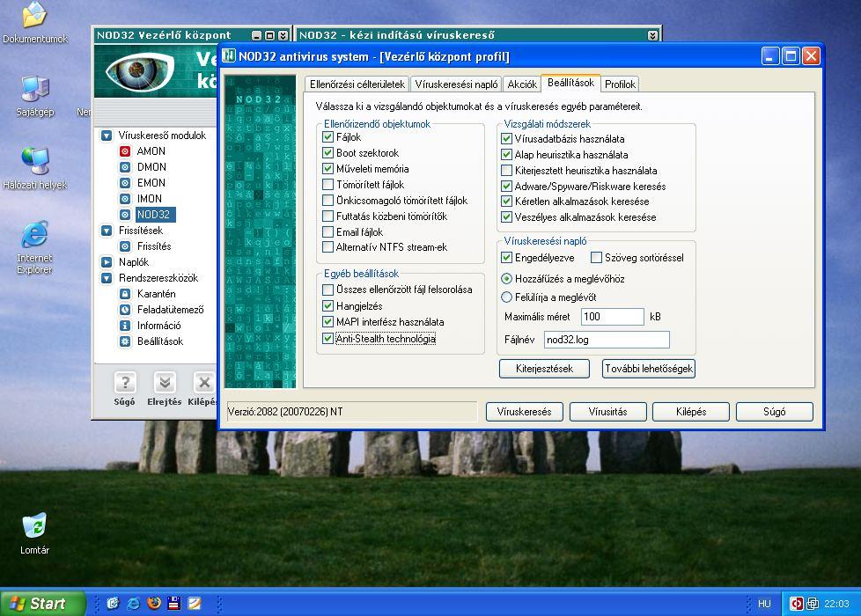Open the DMON module entry
Image resolution: width=861 pixels, height=616 pixels.
click(x=143, y=167)
